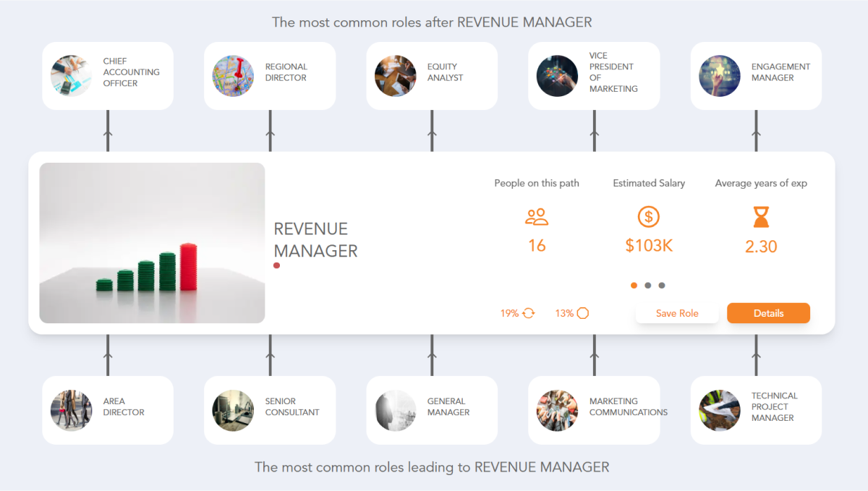Open the Chief Accounting Officer role card
The image size is (868, 491).
pyautogui.click(x=108, y=75)
